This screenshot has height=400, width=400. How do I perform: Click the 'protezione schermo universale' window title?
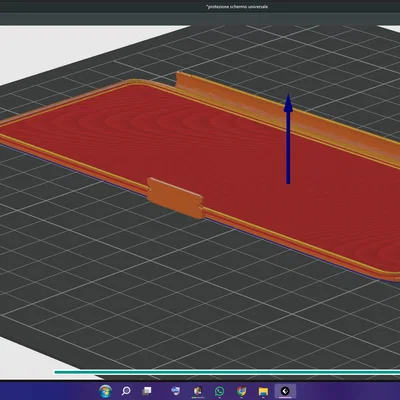[x=237, y=6]
